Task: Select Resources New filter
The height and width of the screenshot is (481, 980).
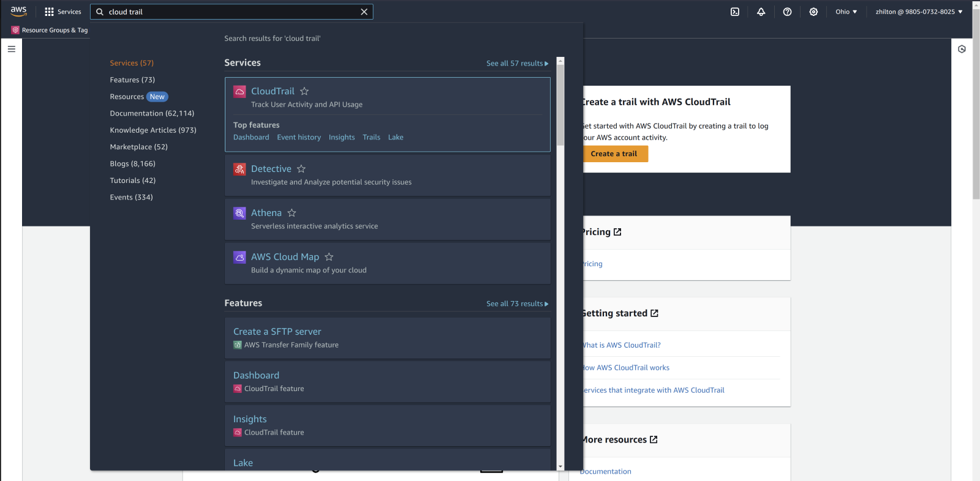Action: point(138,97)
